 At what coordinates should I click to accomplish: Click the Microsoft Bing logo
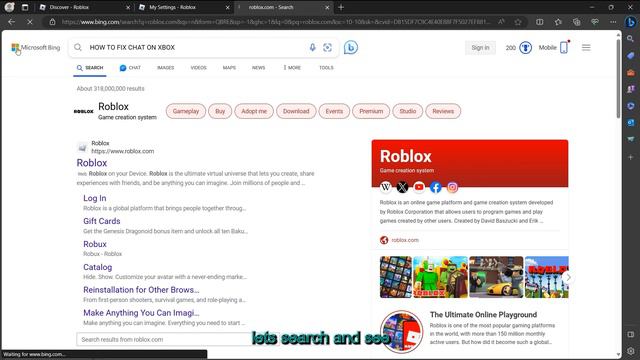coord(36,48)
